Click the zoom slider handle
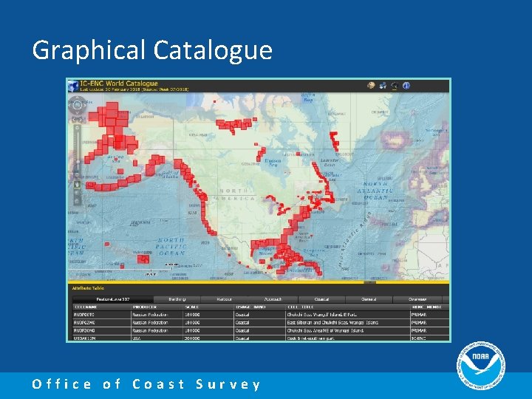The height and width of the screenshot is (399, 532). click(78, 162)
